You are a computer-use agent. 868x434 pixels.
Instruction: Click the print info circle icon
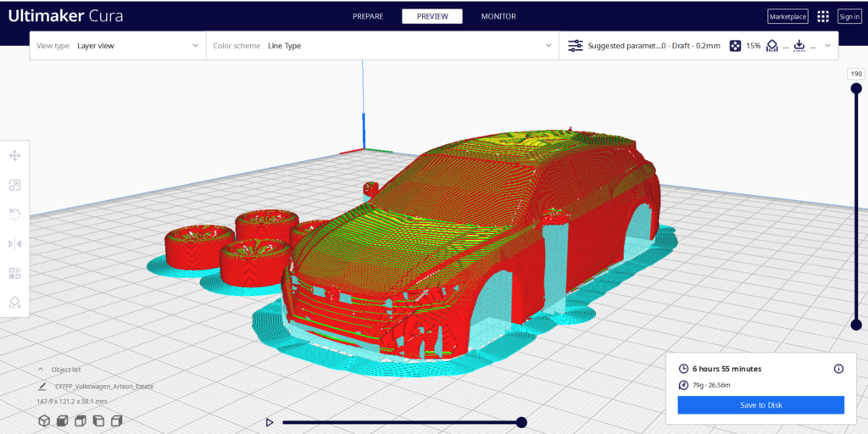838,369
